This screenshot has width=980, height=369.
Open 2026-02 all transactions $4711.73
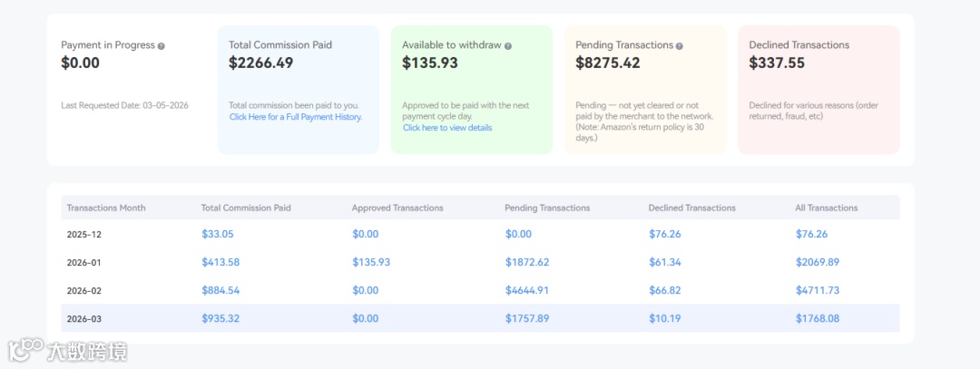click(818, 290)
